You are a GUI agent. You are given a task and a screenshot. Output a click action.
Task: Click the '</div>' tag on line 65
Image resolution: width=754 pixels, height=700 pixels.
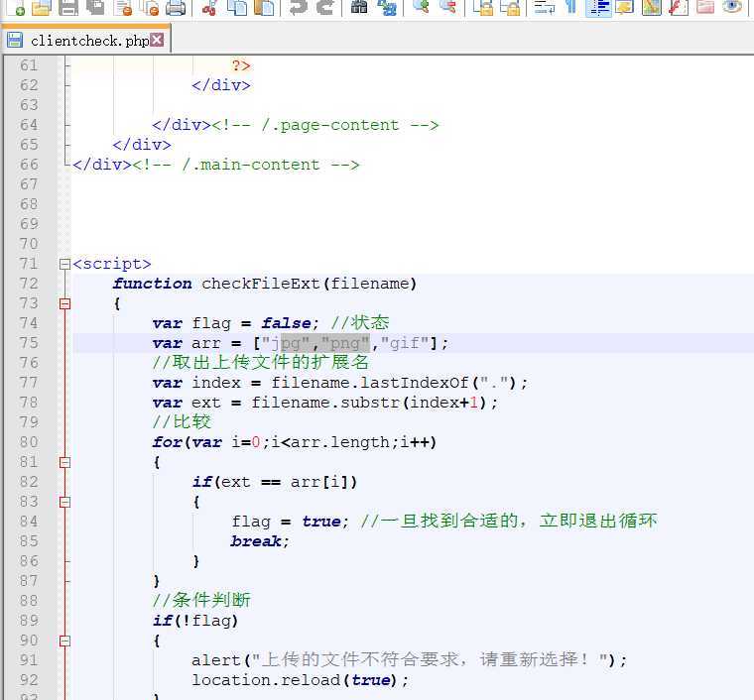pos(142,145)
